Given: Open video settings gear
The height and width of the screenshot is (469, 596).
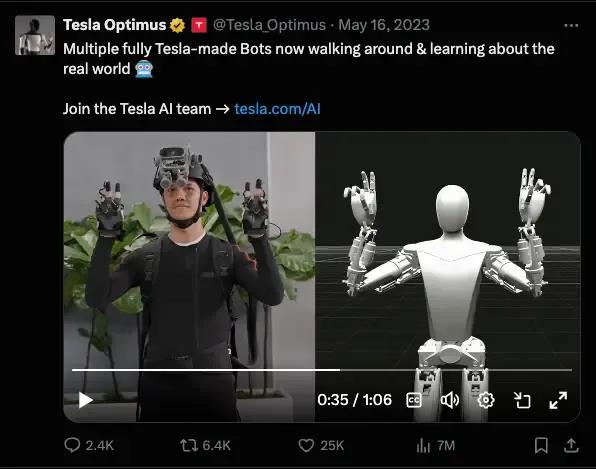Looking at the screenshot, I should click(486, 400).
